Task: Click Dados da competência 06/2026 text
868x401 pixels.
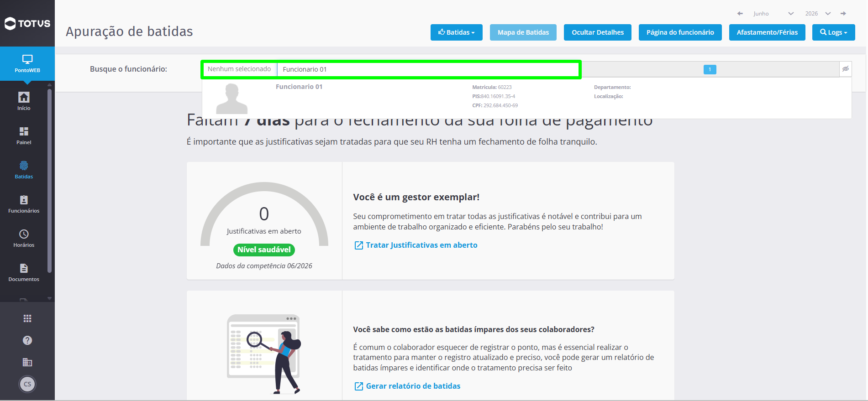Action: click(264, 266)
